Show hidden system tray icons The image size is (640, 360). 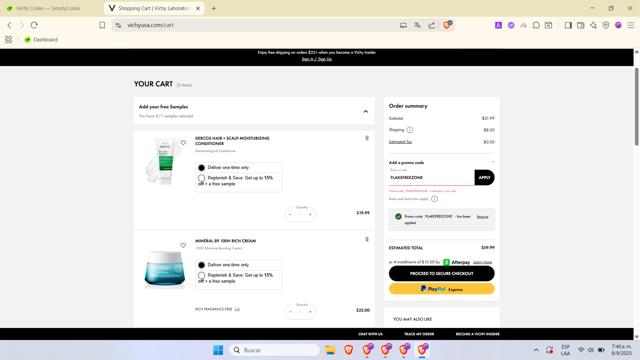[x=536, y=350]
